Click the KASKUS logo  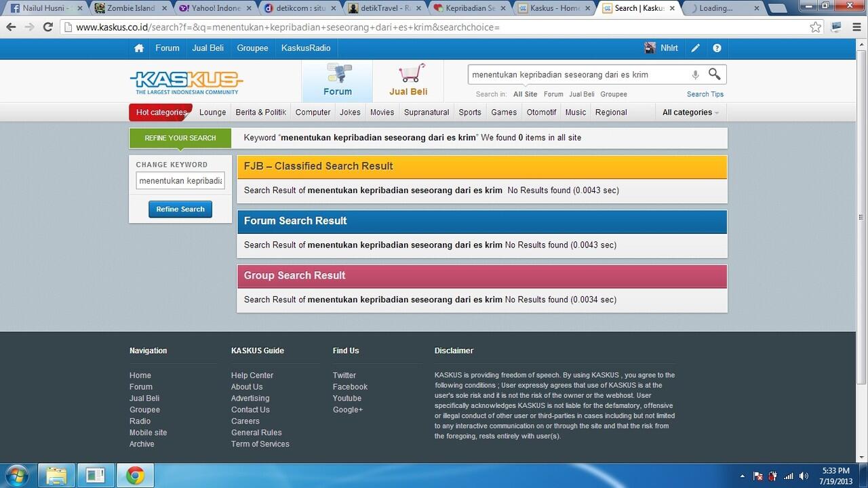point(186,82)
